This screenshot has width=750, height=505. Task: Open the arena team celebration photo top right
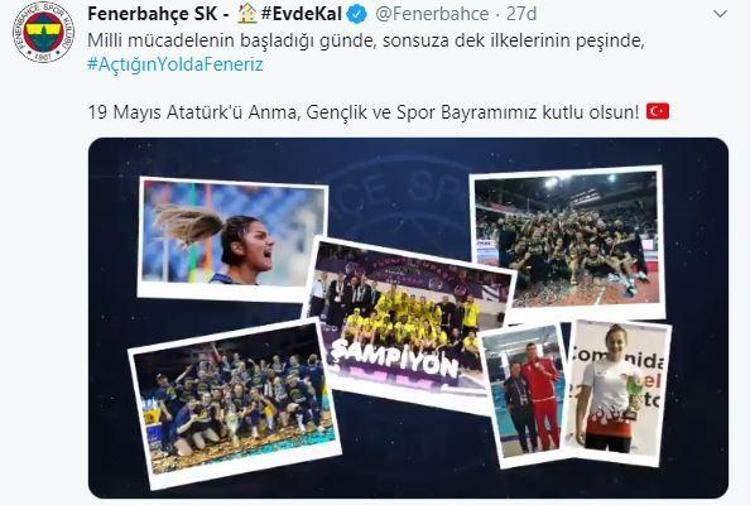tap(568, 243)
